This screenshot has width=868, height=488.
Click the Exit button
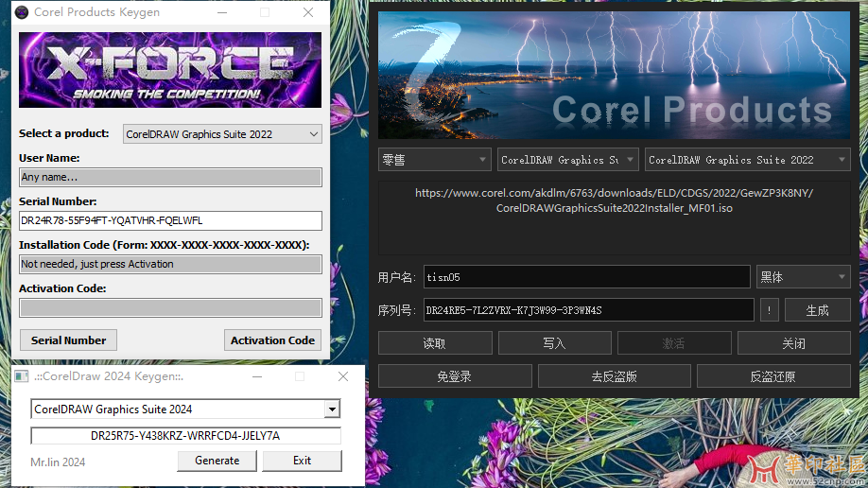point(303,461)
